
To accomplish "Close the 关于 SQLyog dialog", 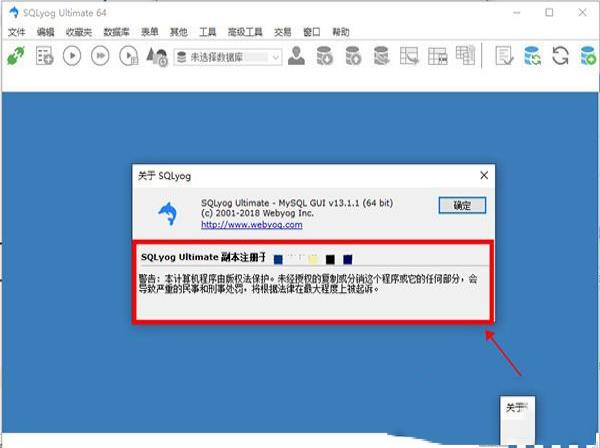I will [484, 175].
